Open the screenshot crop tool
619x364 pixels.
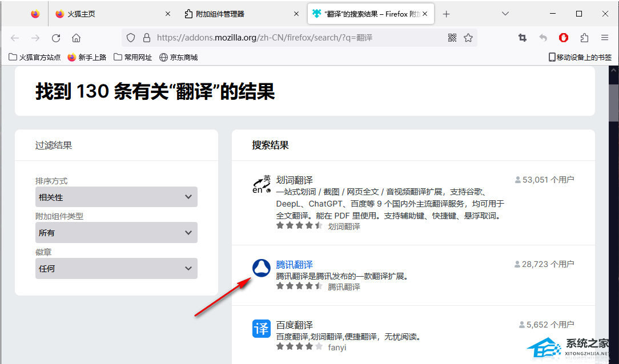tap(522, 38)
